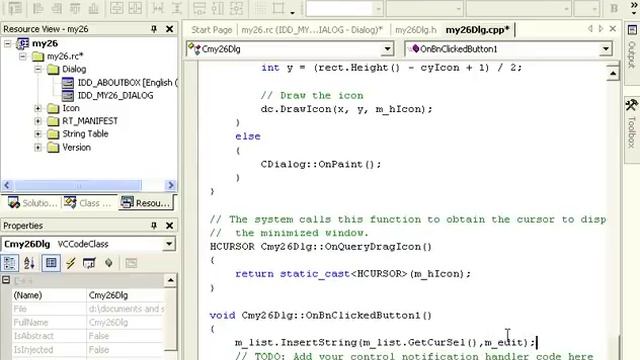Viewport: 640px width, 360px height.
Task: Click the Space Down toolbar icon
Action: 176,8
